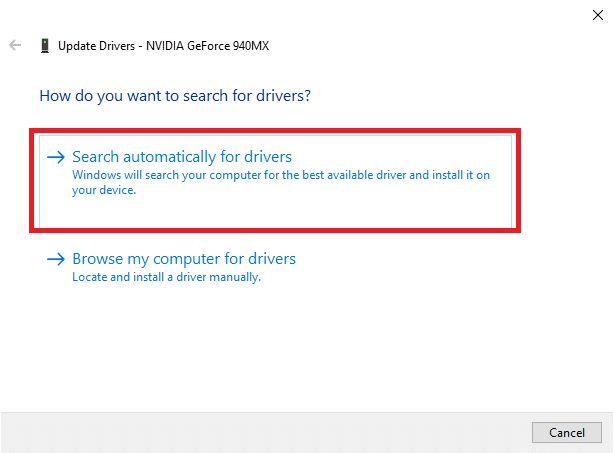This screenshot has height=453, width=614.
Task: Click the blank space right of the Browse option
Action: click(450, 266)
